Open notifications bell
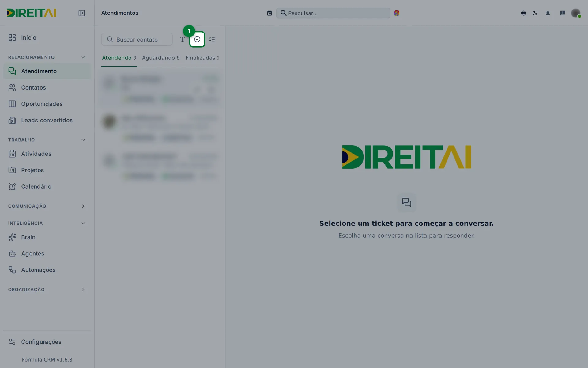Viewport: 588px width, 368px height. tap(548, 13)
